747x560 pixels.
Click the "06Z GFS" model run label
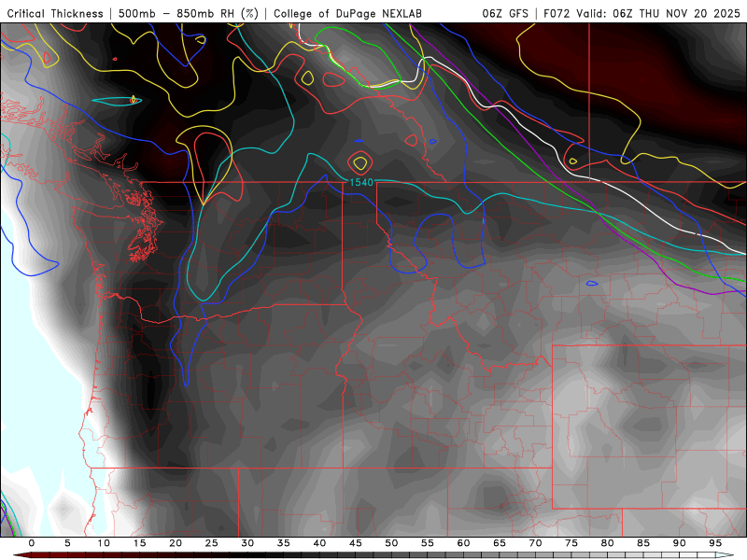(505, 13)
